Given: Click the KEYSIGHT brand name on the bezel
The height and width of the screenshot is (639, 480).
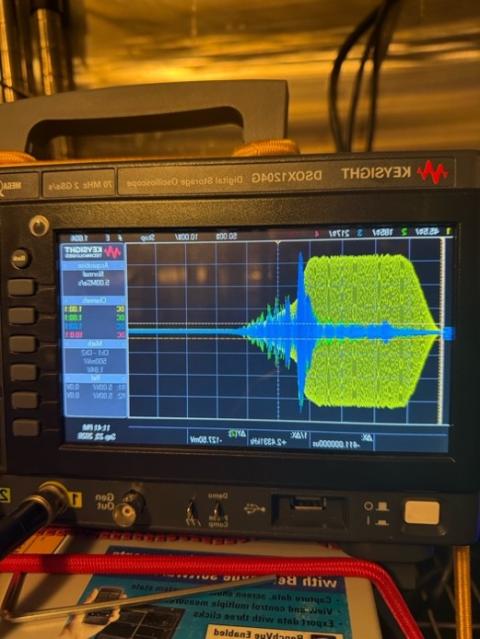Looking at the screenshot, I should [x=376, y=173].
